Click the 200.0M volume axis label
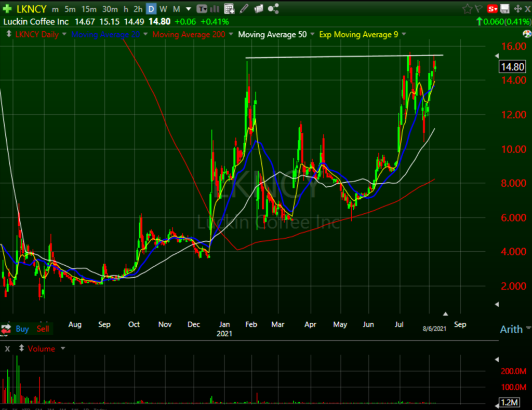The width and height of the screenshot is (532, 410). pyautogui.click(x=513, y=372)
